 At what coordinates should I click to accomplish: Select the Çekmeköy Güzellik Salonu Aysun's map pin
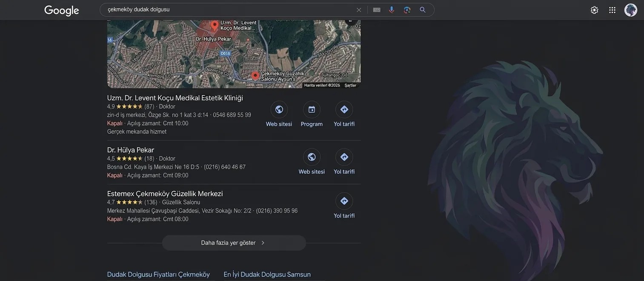coord(255,76)
